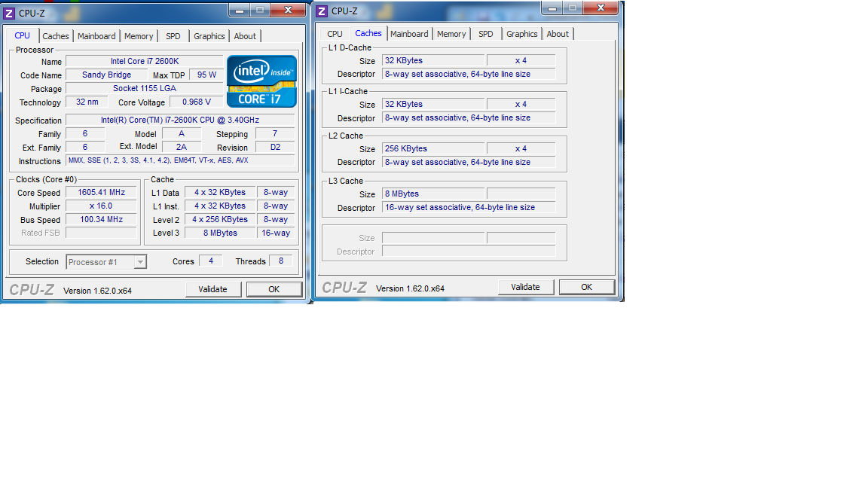Viewport: 868px width, 488px height.
Task: Select the Caches tab in right window
Action: pyautogui.click(x=368, y=33)
